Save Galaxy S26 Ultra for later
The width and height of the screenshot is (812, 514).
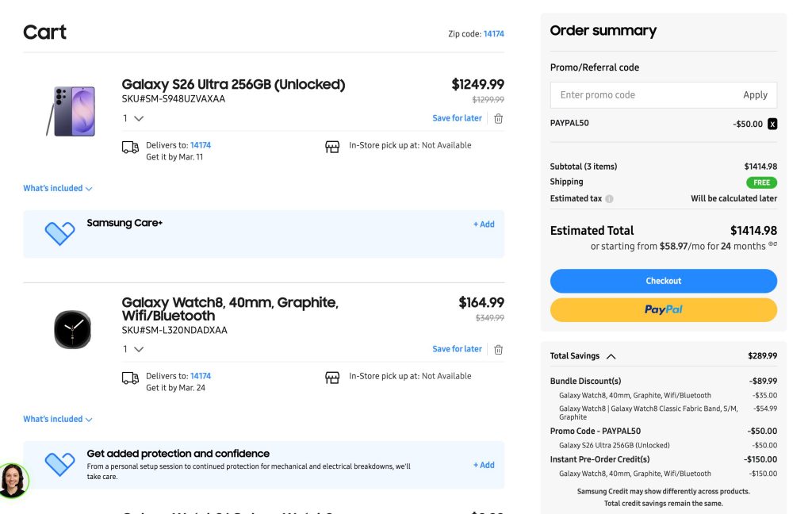[457, 118]
